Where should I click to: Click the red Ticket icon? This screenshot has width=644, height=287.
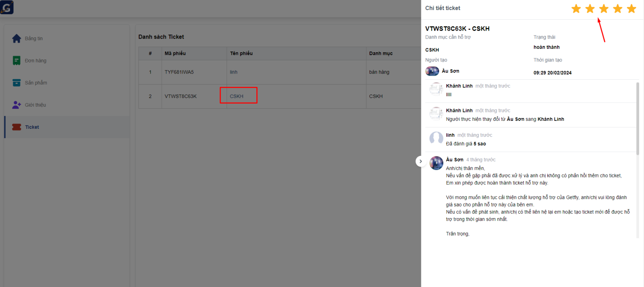(x=17, y=127)
